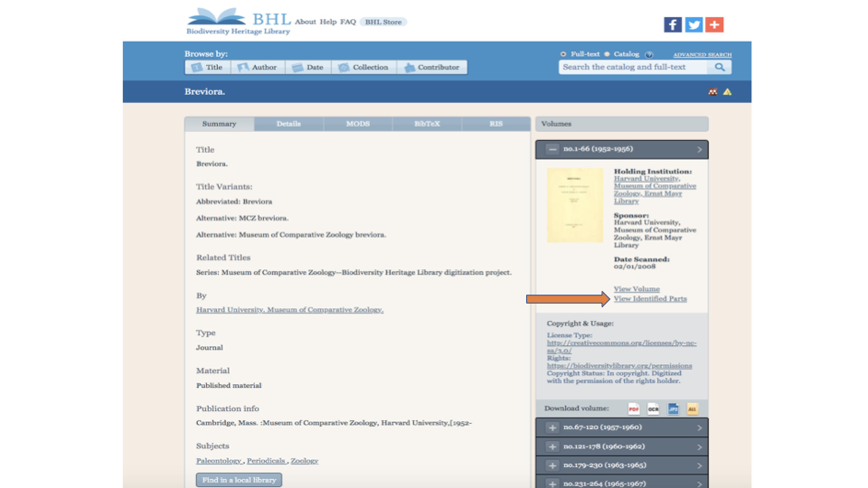Click the red Mendeley icon in title bar
868x488 pixels.
[x=712, y=92]
